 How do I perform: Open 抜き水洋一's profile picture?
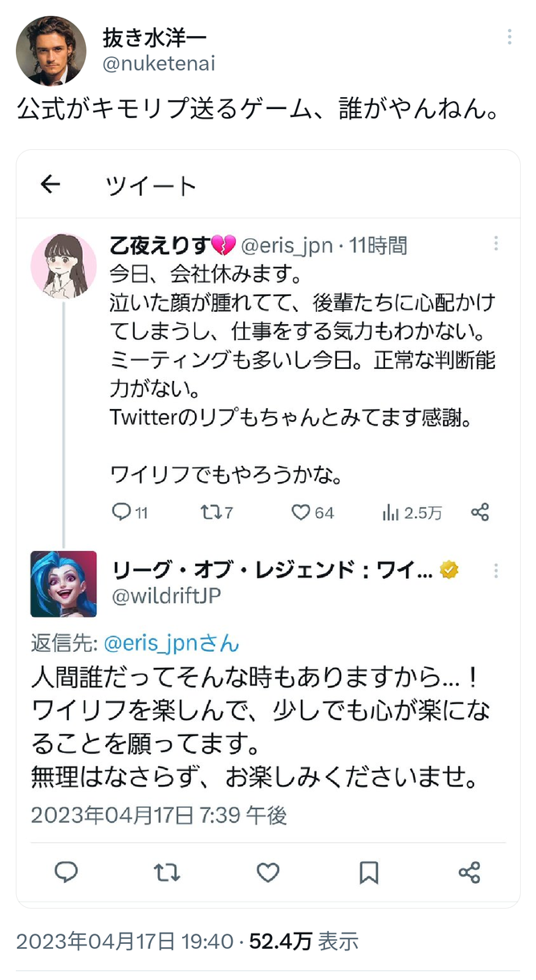[x=51, y=50]
